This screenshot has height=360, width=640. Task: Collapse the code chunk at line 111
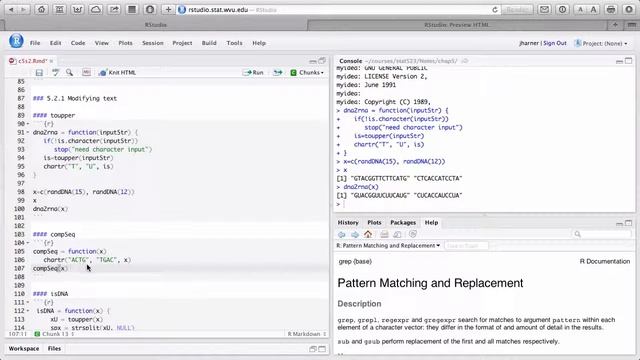click(28, 303)
